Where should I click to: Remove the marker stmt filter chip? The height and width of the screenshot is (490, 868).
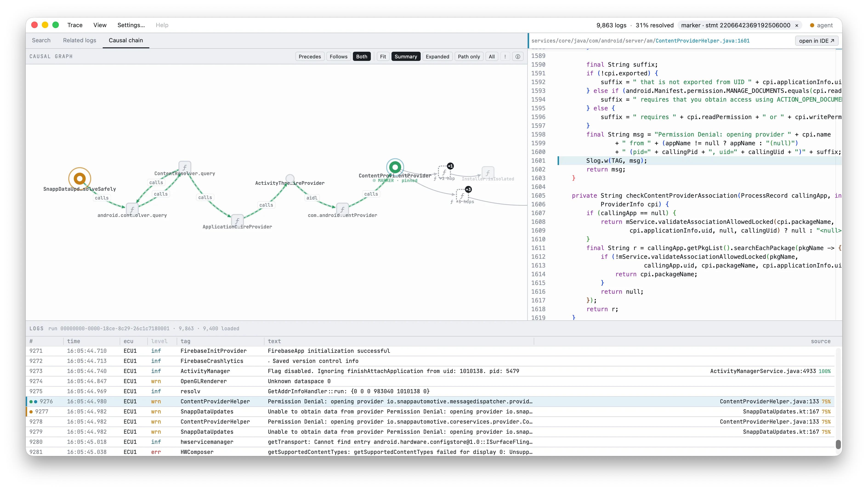coord(797,25)
